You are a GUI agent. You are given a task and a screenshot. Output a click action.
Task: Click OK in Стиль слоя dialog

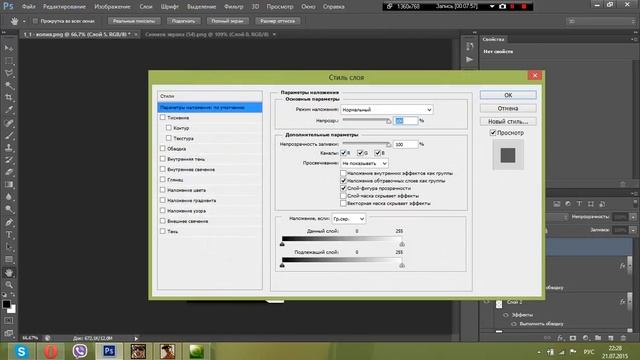(x=508, y=95)
